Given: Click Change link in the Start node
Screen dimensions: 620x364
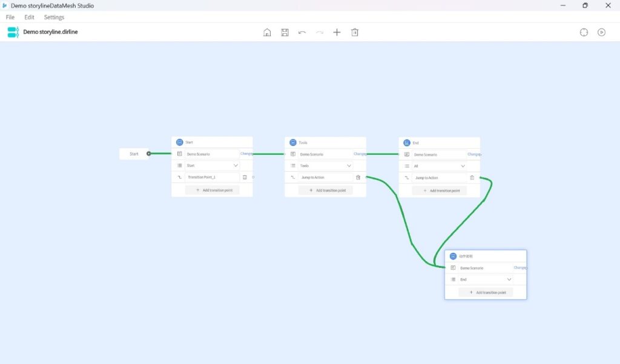Looking at the screenshot, I should (x=246, y=154).
